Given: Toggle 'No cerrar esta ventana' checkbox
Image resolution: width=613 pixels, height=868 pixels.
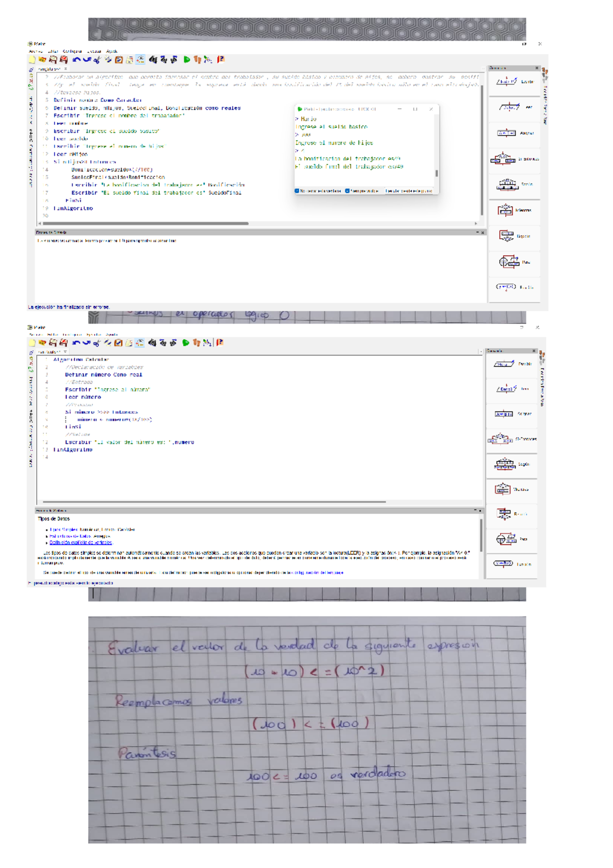Looking at the screenshot, I should click(297, 191).
